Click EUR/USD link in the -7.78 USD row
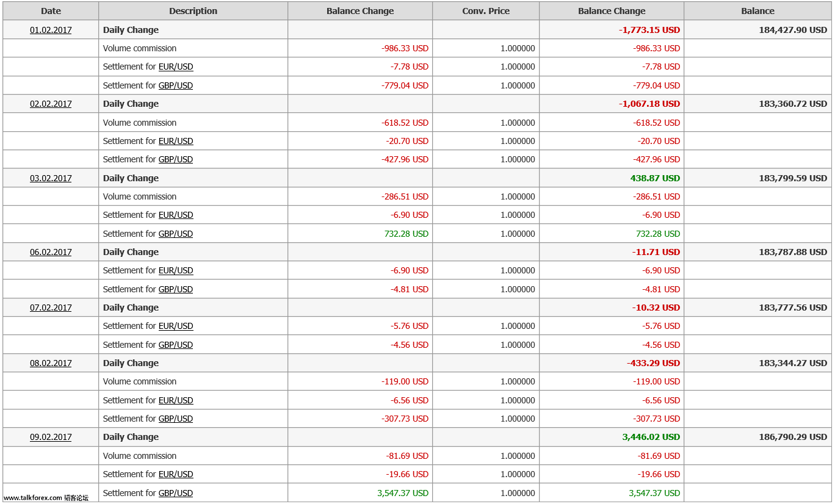 (176, 67)
